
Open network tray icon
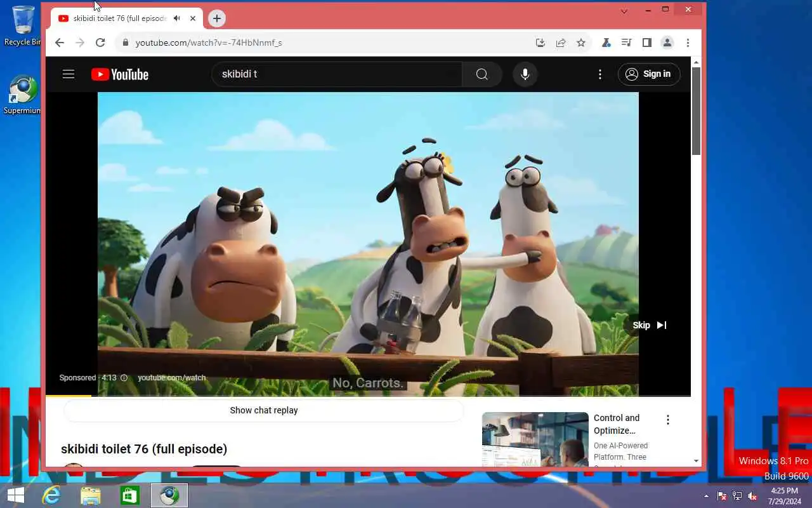tap(737, 496)
